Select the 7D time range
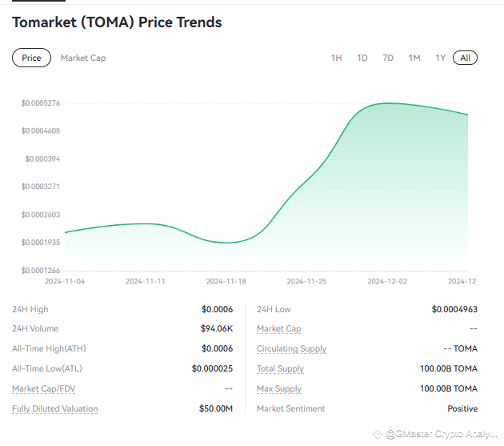504x446 pixels. (388, 58)
